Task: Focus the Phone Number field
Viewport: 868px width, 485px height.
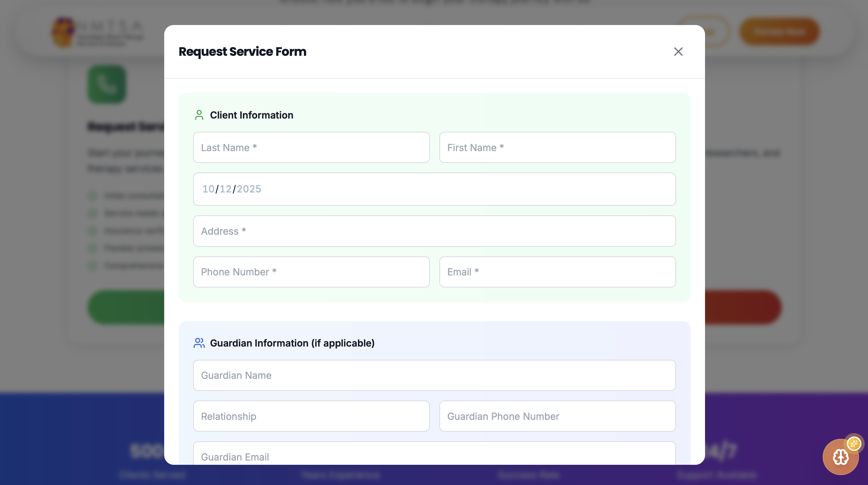Action: click(311, 272)
